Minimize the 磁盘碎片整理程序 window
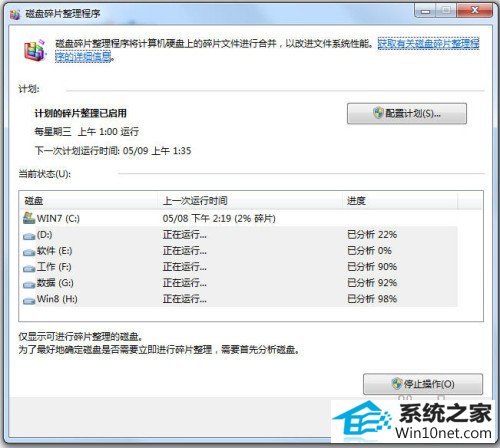Screen dimensions: 500x448 click(x=425, y=11)
